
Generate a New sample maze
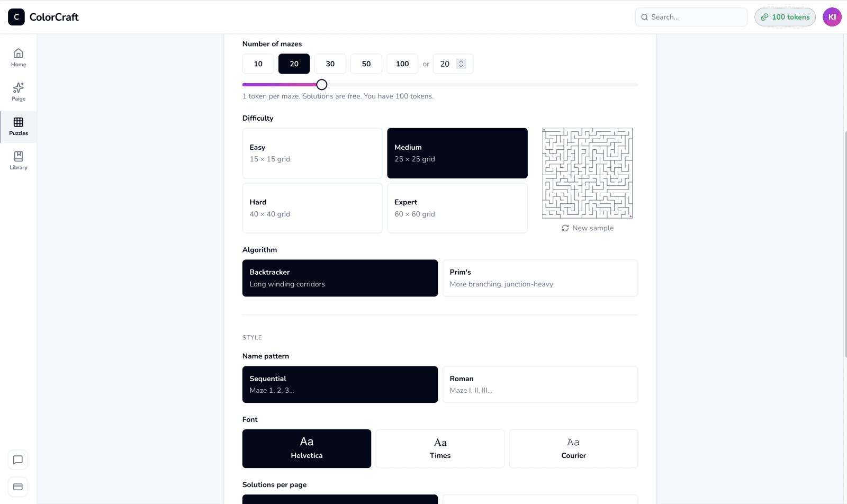(x=588, y=228)
